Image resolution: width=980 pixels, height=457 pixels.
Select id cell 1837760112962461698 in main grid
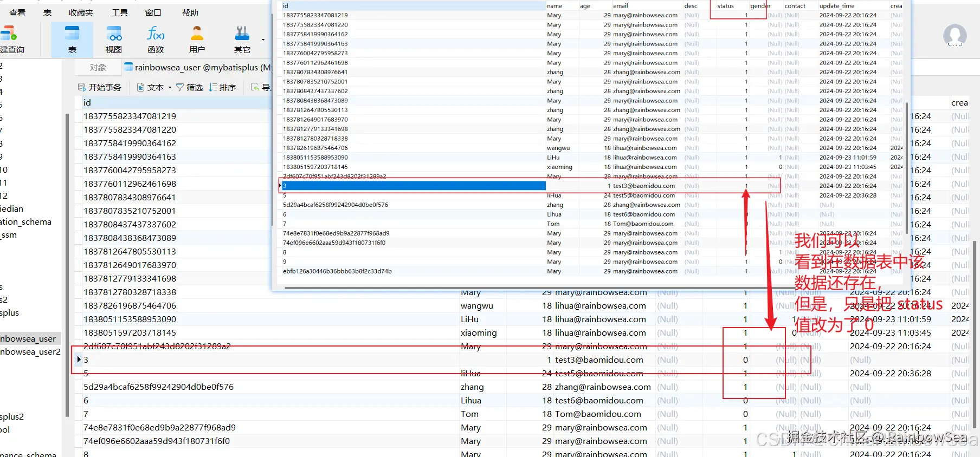pyautogui.click(x=130, y=184)
